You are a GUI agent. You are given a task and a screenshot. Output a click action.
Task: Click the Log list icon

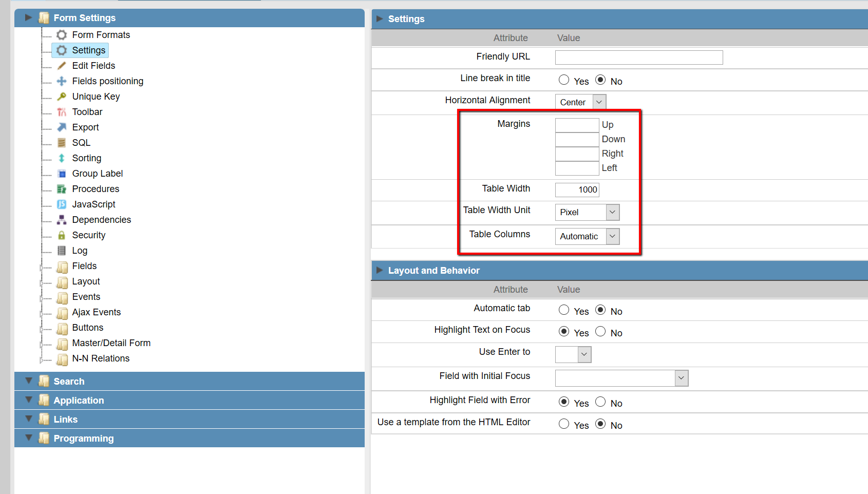(x=62, y=251)
